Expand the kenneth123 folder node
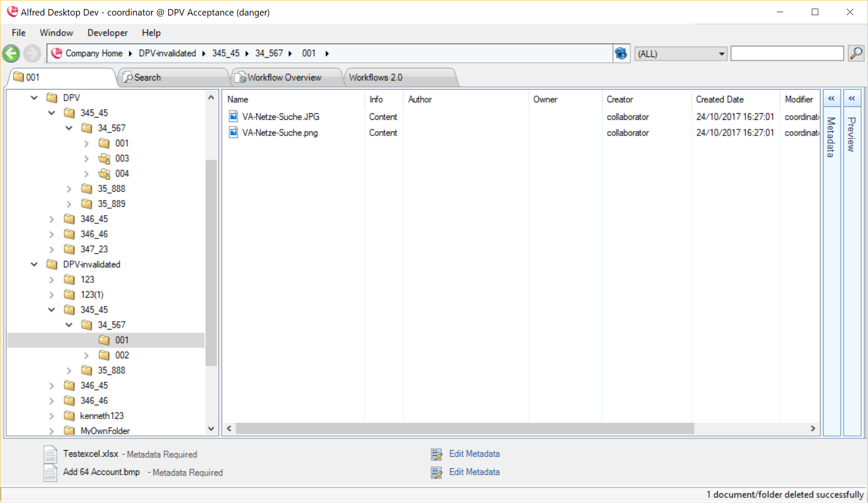 (51, 416)
